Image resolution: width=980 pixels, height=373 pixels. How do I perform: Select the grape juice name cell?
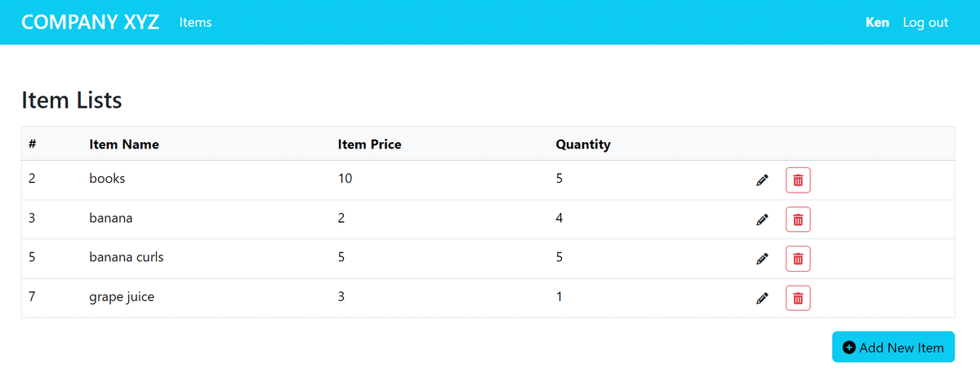[x=122, y=297]
